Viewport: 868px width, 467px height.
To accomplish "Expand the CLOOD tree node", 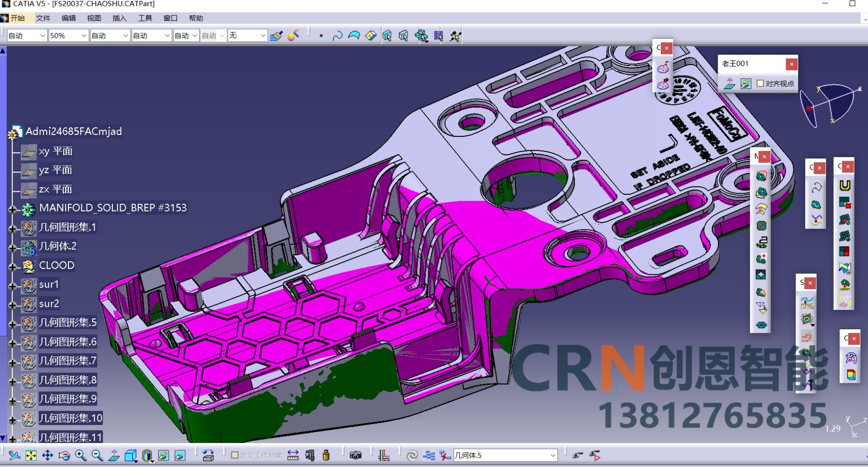I will (x=12, y=267).
